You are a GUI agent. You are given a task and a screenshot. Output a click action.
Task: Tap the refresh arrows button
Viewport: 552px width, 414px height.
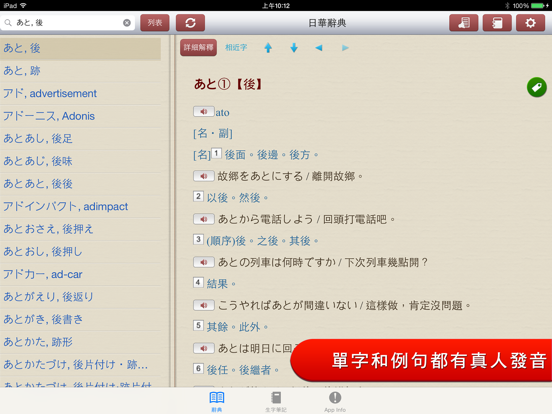point(190,23)
